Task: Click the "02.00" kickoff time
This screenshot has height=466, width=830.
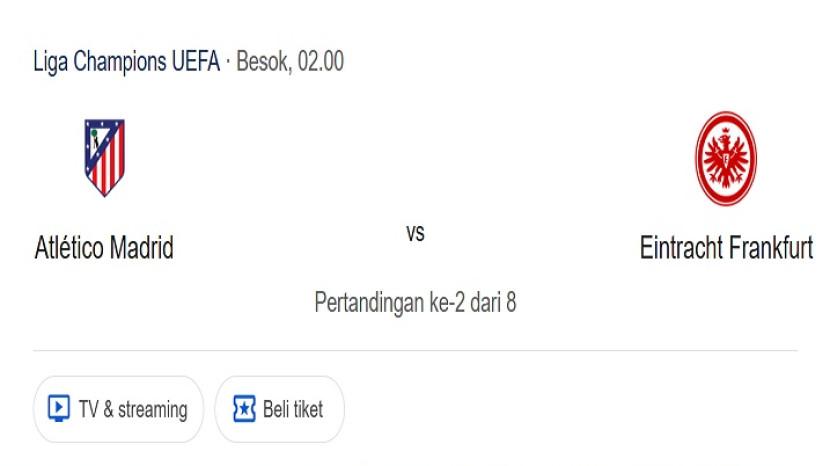Action: pyautogui.click(x=320, y=61)
